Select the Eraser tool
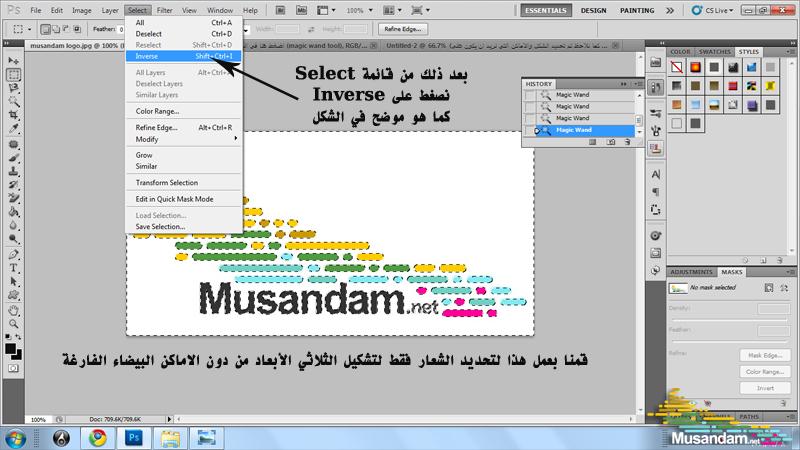Screen dimensions: 800x450 tap(13, 198)
